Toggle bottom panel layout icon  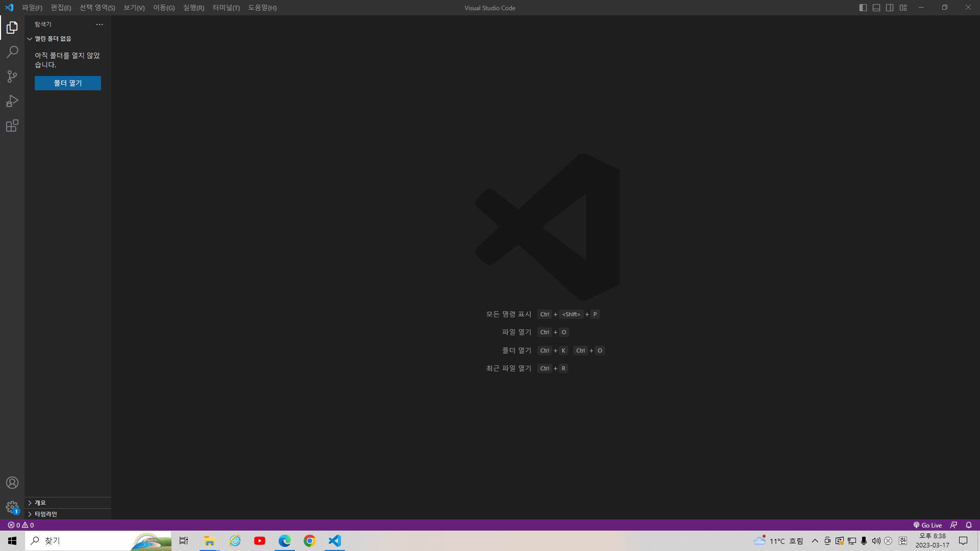point(876,8)
